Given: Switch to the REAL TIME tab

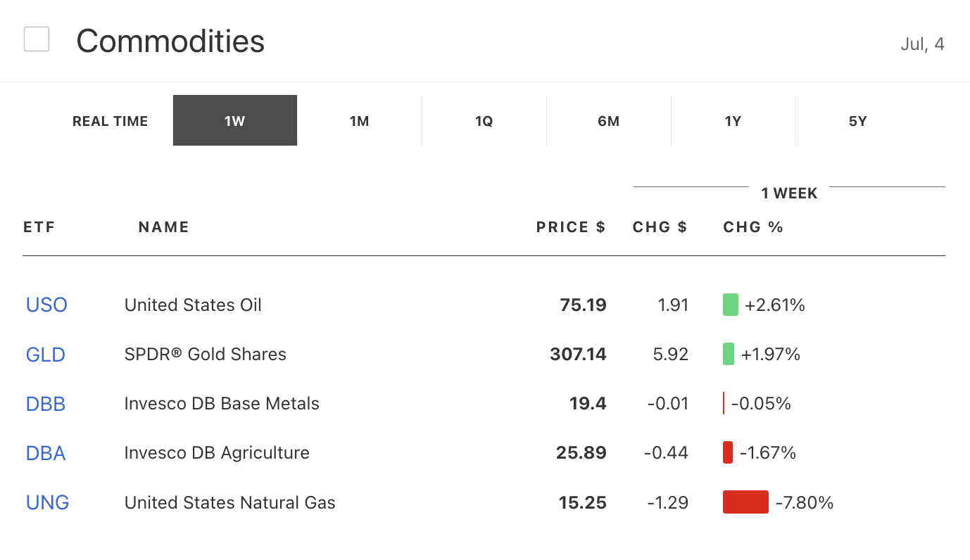Looking at the screenshot, I should 111,121.
